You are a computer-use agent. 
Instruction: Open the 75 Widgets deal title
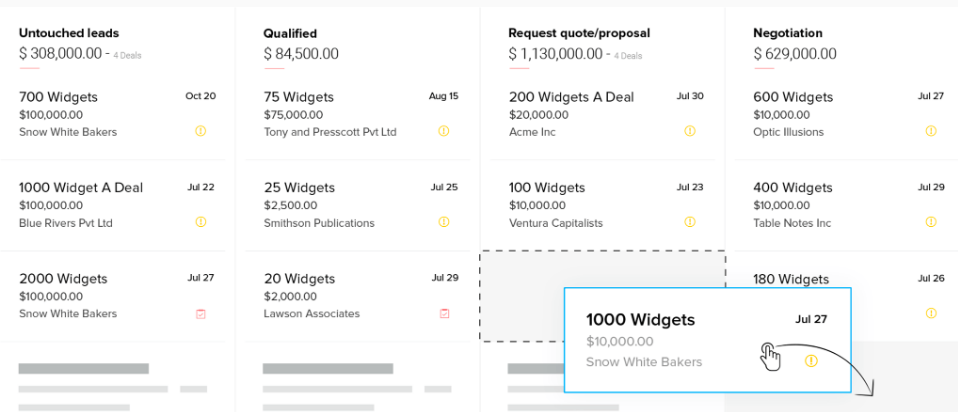click(299, 97)
